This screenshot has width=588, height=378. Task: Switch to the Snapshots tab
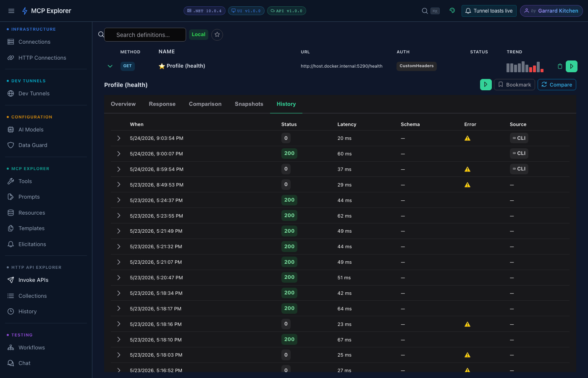click(x=249, y=104)
